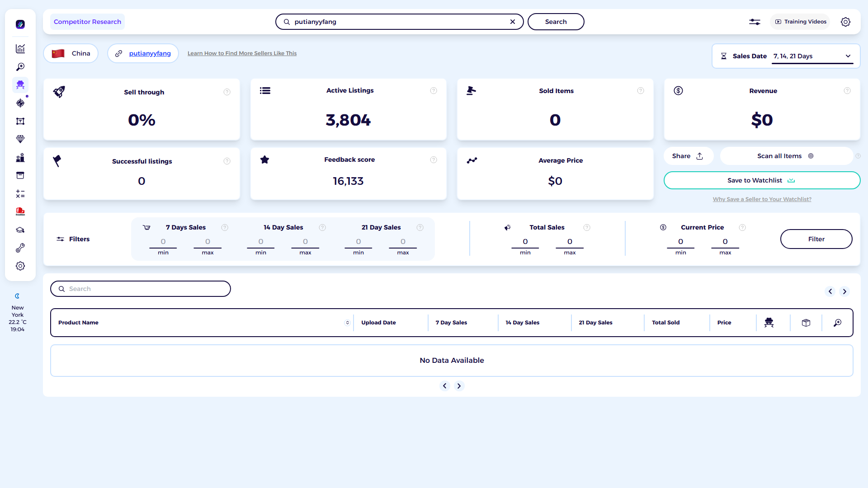This screenshot has width=868, height=488.
Task: Show help for Active Listings
Action: (434, 91)
